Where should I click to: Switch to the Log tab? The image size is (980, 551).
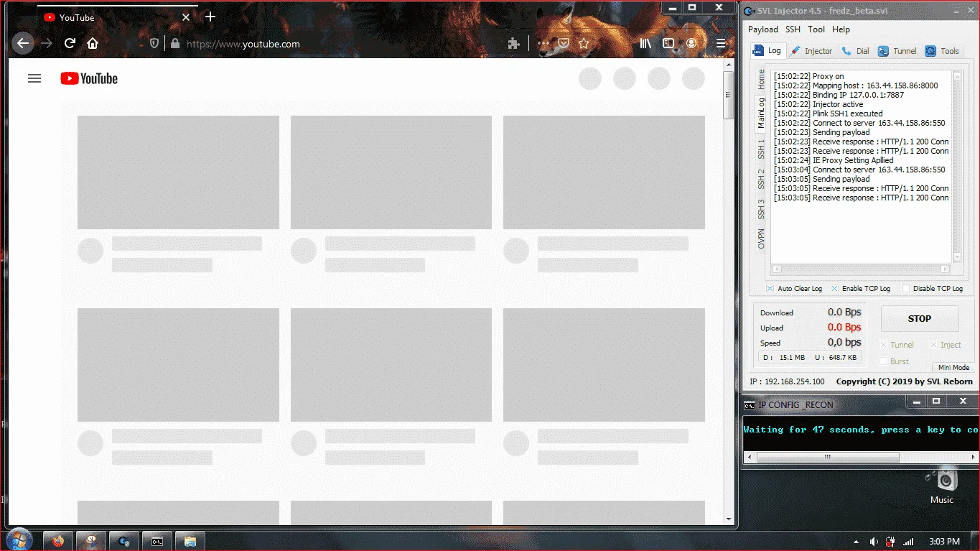(x=767, y=51)
